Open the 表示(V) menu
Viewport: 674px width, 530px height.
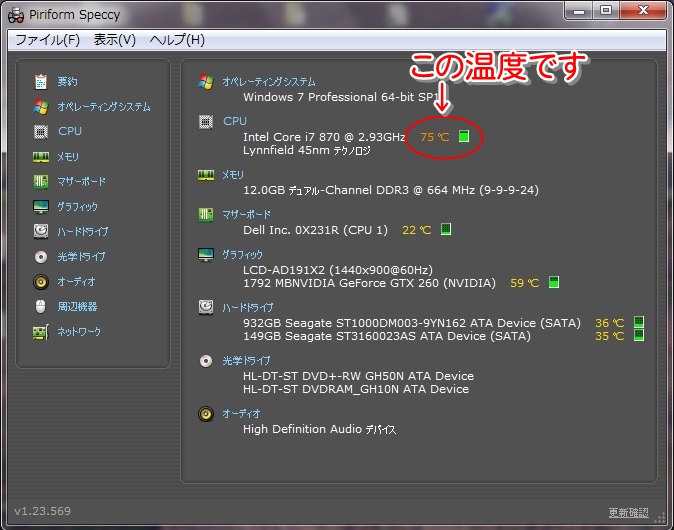pyautogui.click(x=115, y=40)
